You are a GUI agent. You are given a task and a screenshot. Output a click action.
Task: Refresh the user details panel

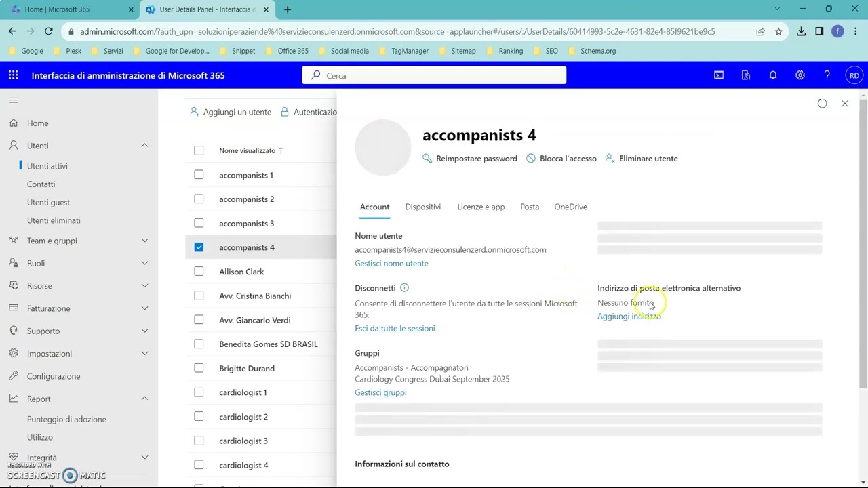point(822,104)
